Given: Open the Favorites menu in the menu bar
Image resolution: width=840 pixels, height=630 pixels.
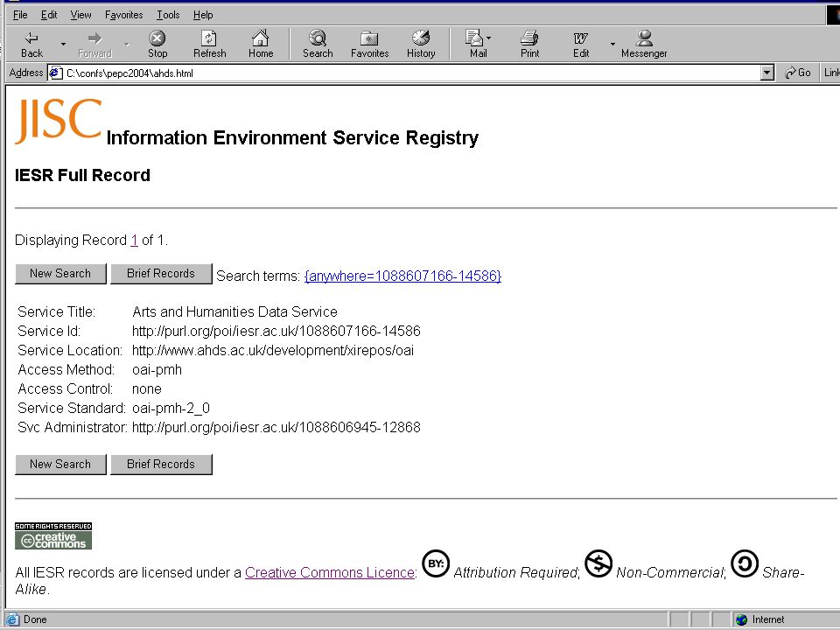Looking at the screenshot, I should (x=123, y=15).
